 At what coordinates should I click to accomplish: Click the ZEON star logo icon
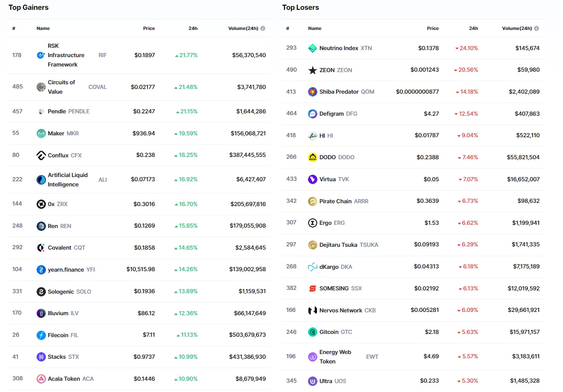tap(313, 70)
